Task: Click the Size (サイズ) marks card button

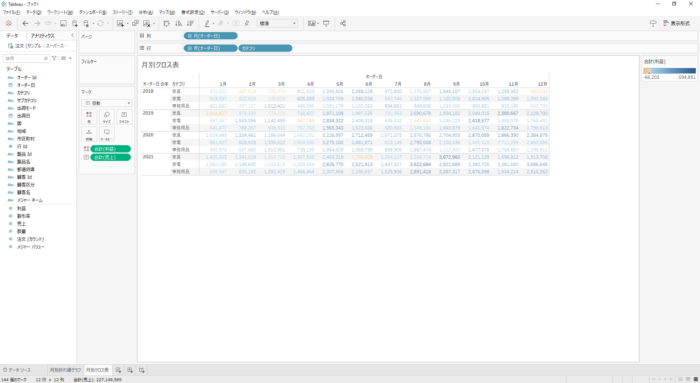Action: (107, 117)
